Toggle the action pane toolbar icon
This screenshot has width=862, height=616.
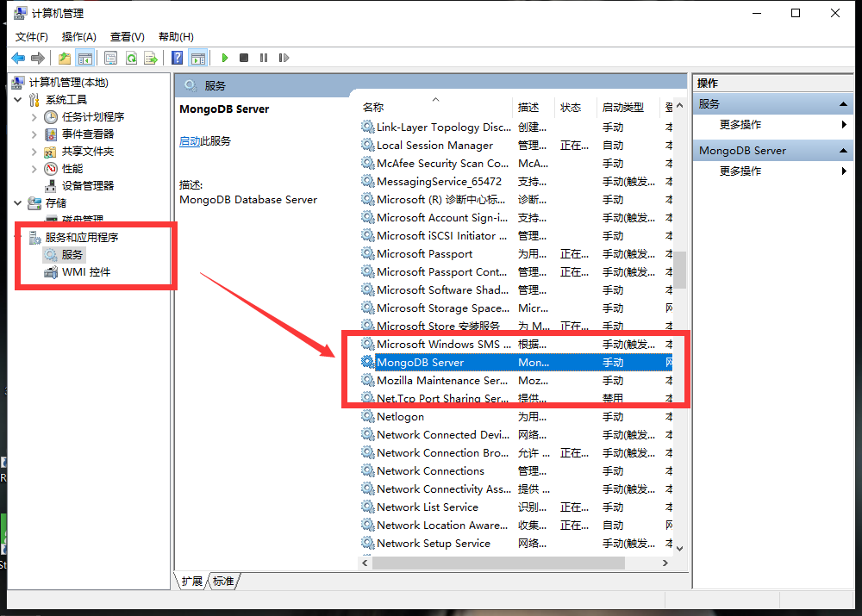coord(198,58)
